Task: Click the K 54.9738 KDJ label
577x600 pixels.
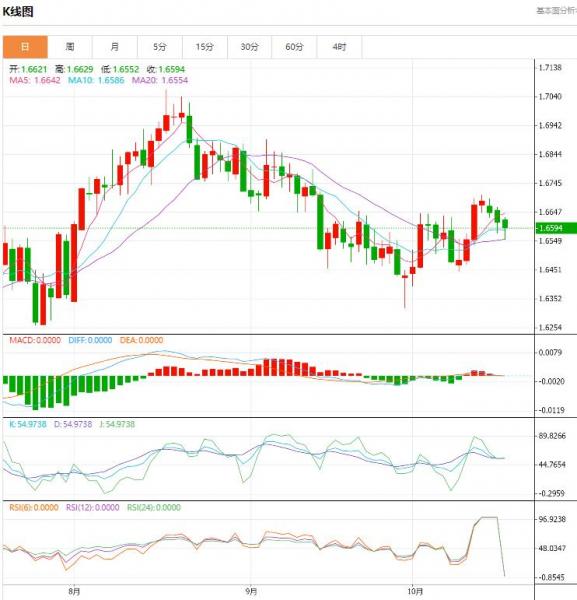Action: click(x=28, y=424)
